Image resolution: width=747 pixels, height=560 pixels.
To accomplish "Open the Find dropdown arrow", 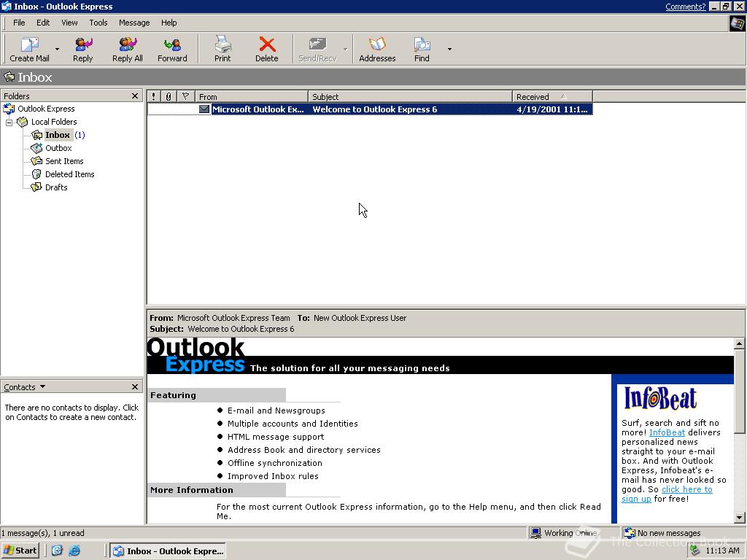I will 449,49.
